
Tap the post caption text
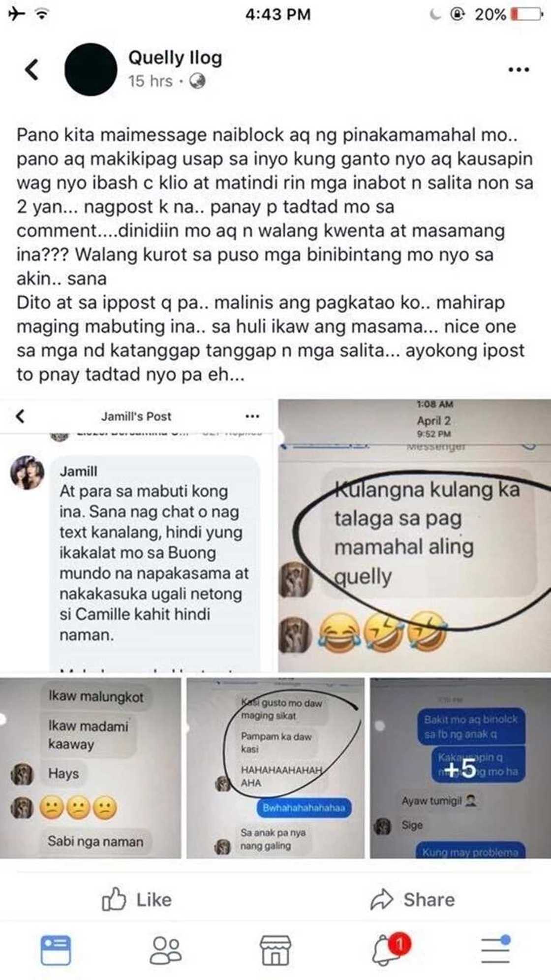pos(275,254)
